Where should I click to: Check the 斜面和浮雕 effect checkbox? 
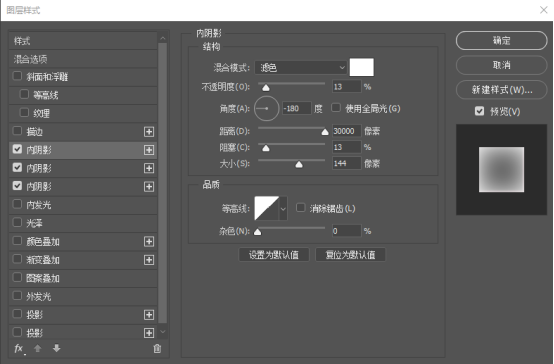pyautogui.click(x=17, y=76)
